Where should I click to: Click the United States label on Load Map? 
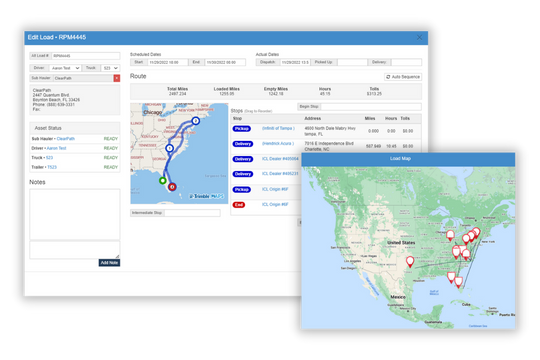pos(401,243)
